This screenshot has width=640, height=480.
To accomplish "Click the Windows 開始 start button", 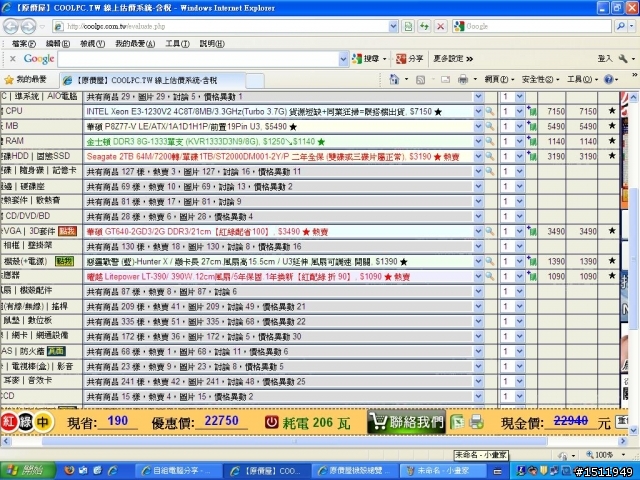I will (28, 471).
